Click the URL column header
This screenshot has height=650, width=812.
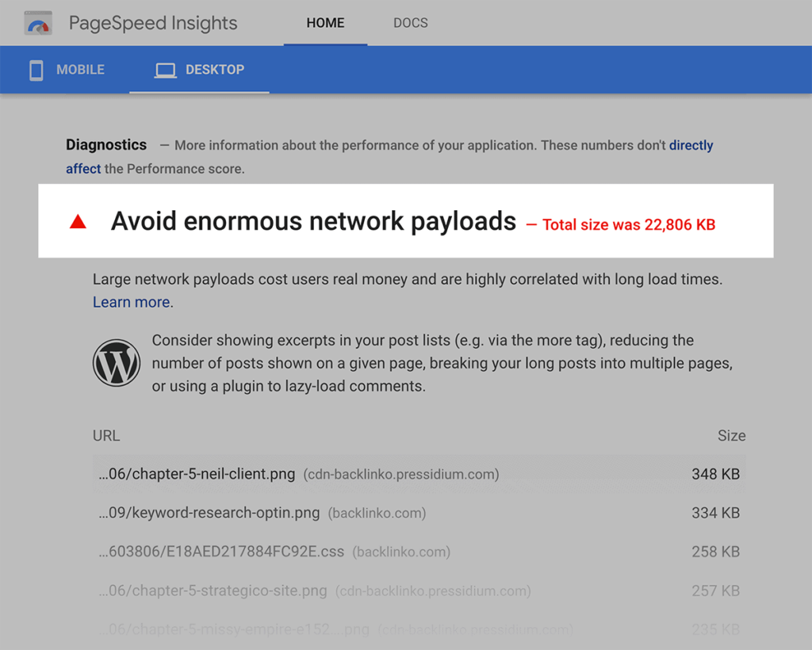click(106, 436)
